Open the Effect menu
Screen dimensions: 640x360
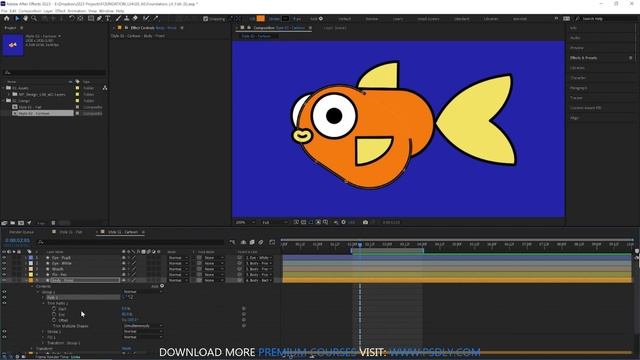click(x=60, y=11)
